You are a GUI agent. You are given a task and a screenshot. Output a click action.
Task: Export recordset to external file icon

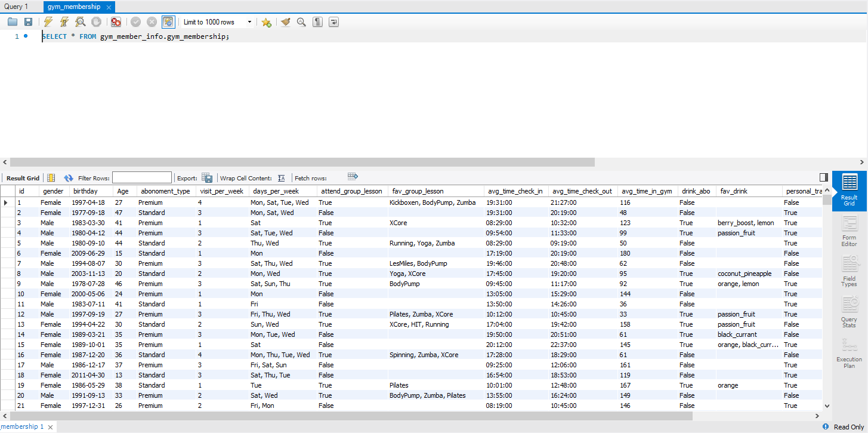tap(207, 178)
